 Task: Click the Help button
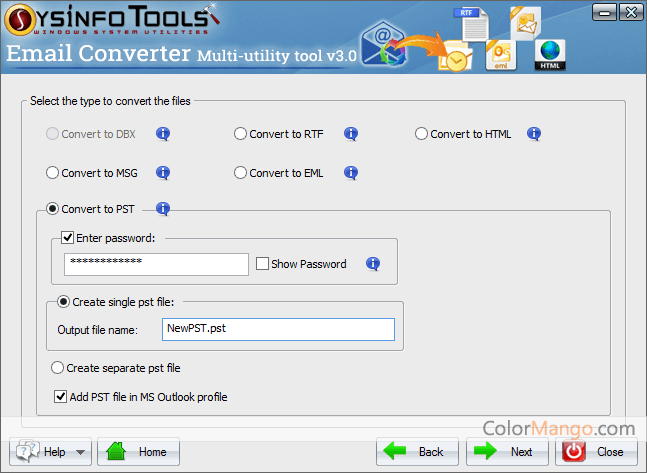click(50, 452)
